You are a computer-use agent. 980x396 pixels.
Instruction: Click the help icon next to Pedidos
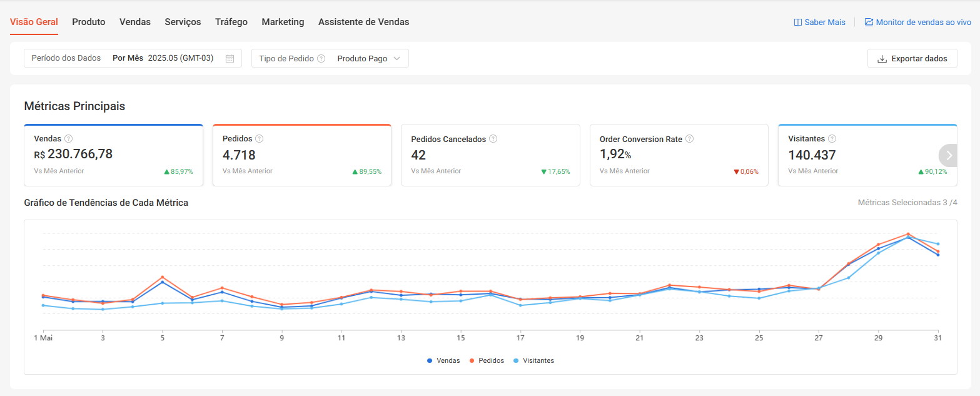tap(259, 139)
